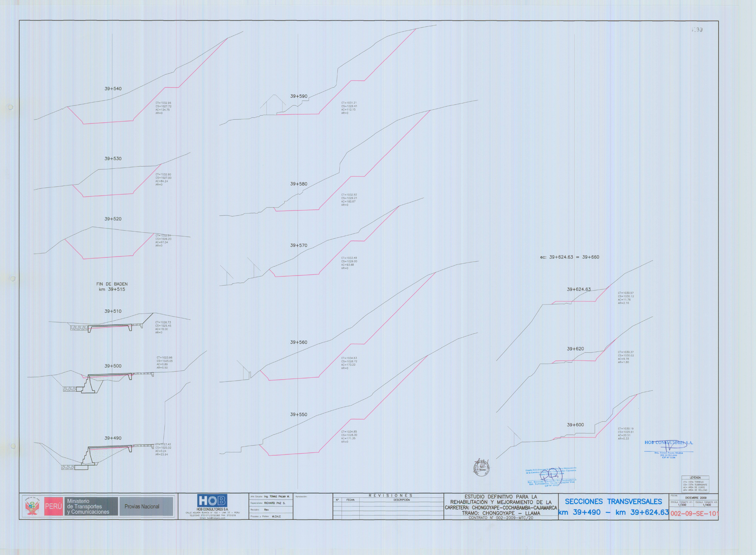
Task: Click the 'REVISIONES' table header
Action: (391, 496)
